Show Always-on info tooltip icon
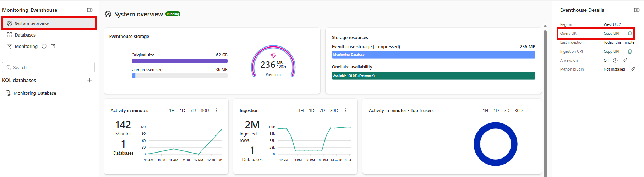The height and width of the screenshot is (177, 644). click(x=615, y=60)
